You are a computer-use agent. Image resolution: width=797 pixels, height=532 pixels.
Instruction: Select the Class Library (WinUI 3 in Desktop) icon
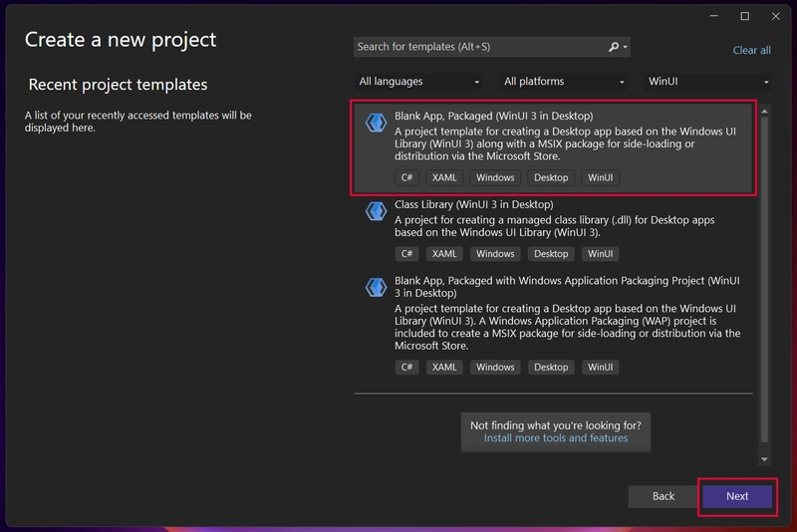pos(377,211)
